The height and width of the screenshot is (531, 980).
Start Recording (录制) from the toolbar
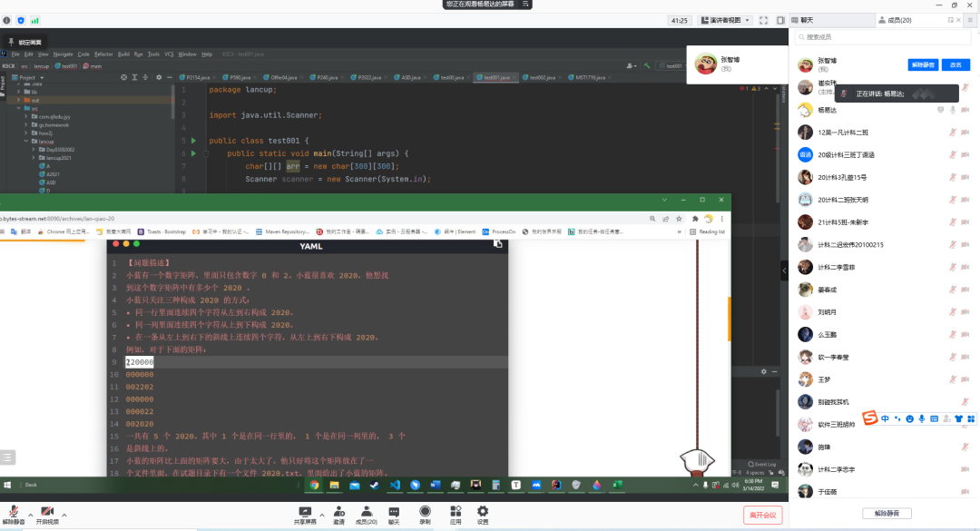click(425, 515)
